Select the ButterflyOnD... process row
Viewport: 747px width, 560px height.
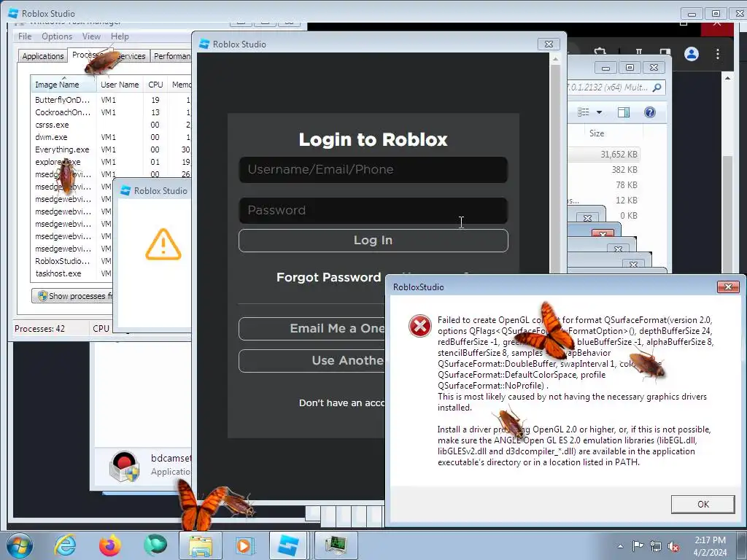[111, 100]
